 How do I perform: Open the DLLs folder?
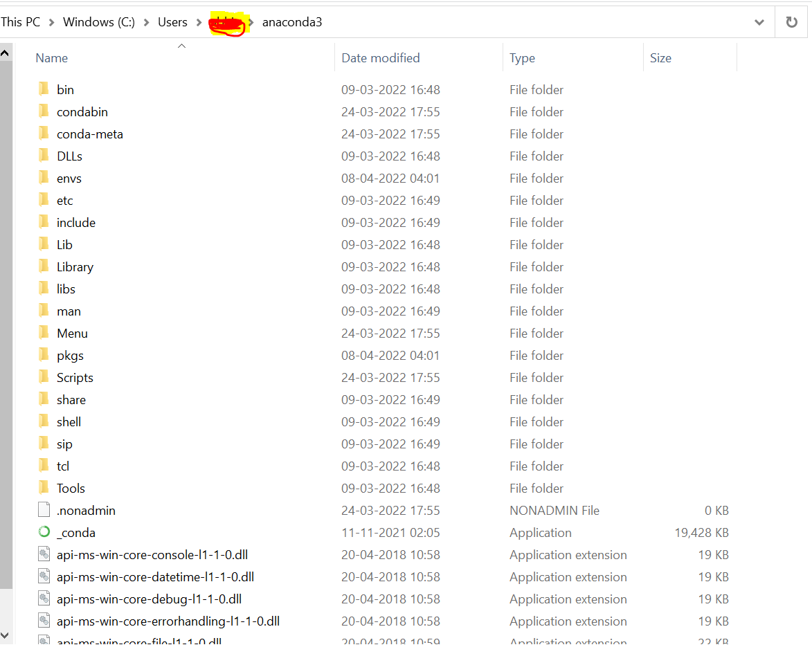click(69, 156)
